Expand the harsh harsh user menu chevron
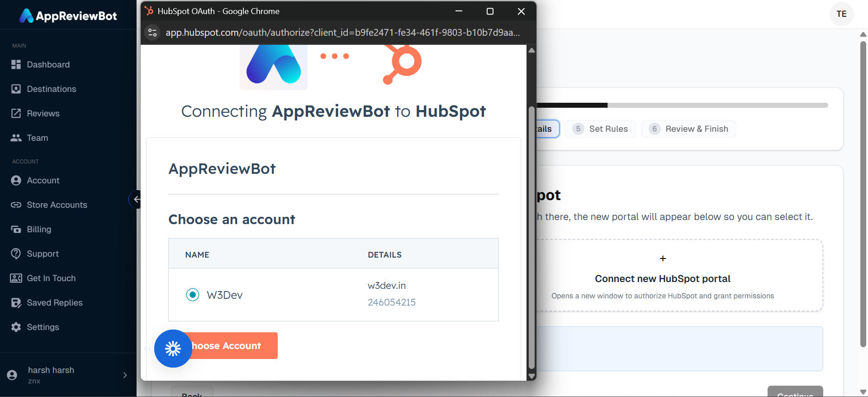The height and width of the screenshot is (397, 868). [x=125, y=375]
